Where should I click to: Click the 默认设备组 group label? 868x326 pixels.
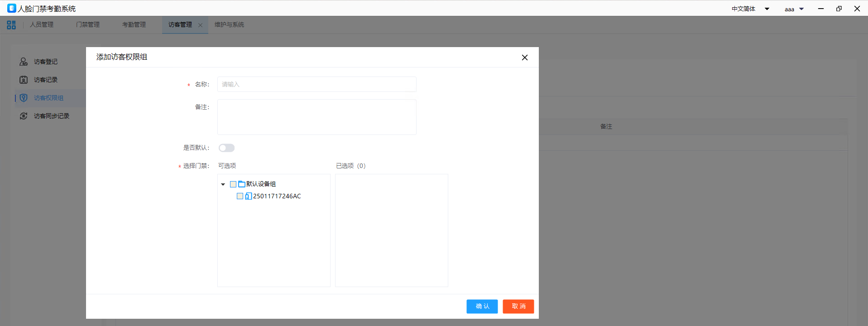click(x=261, y=184)
